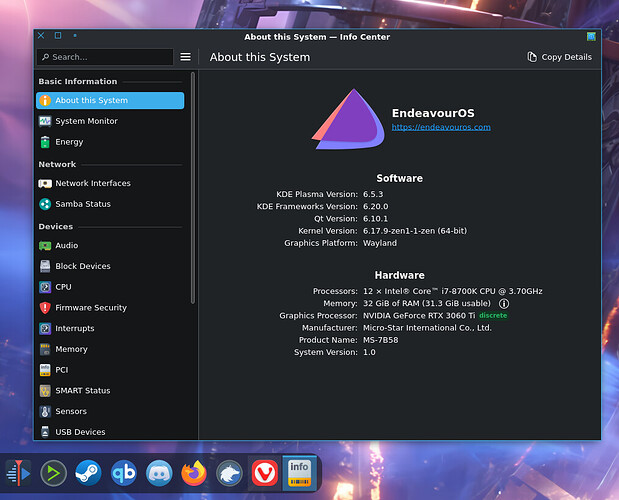Image resolution: width=619 pixels, height=500 pixels.
Task: Select Network Interfaces entry
Action: click(92, 183)
